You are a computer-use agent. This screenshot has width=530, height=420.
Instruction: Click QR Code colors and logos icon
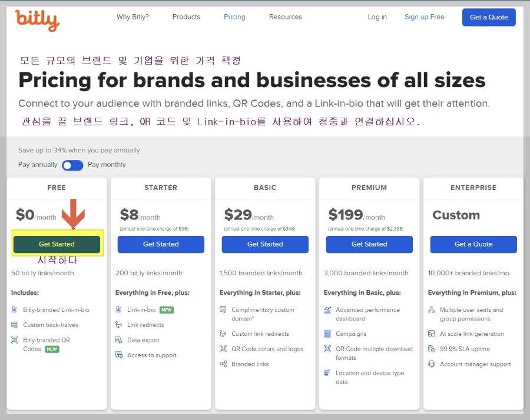pyautogui.click(x=223, y=349)
